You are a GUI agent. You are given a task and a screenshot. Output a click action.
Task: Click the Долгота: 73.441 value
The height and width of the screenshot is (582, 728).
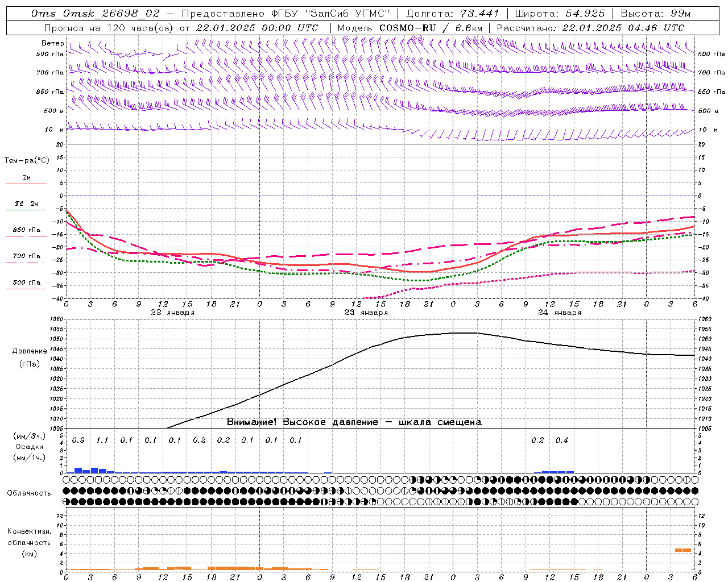(x=453, y=14)
